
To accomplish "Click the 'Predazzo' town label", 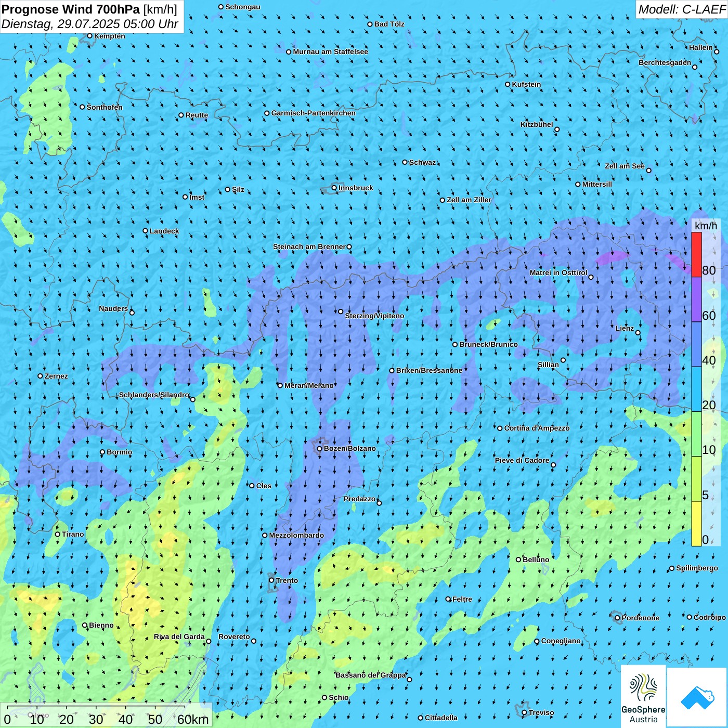I will 359,499.
